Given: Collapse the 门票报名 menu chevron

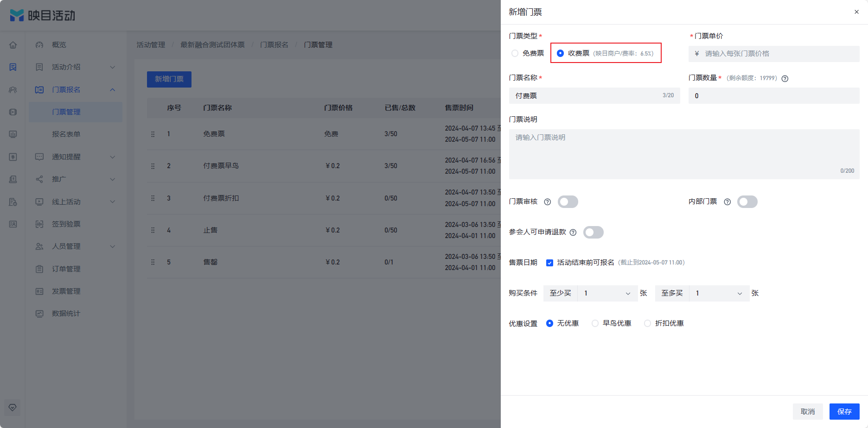Looking at the screenshot, I should (x=113, y=90).
